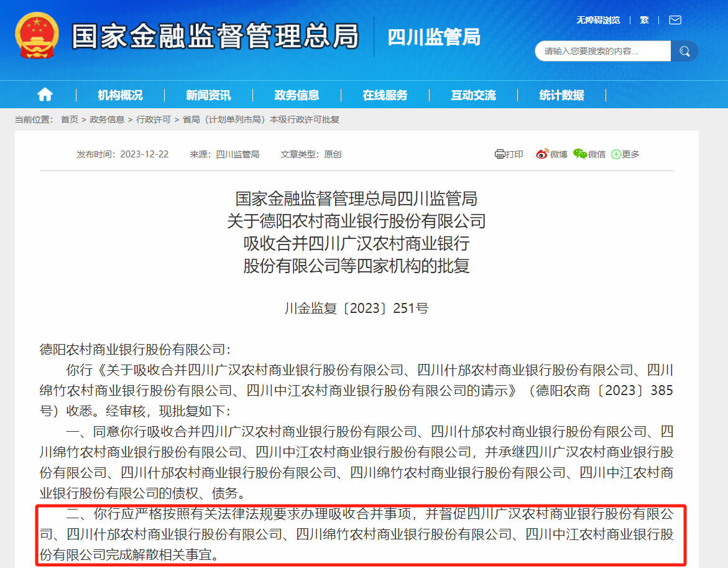Click 行政许可 breadcrumb link
This screenshot has height=568, width=728.
click(153, 120)
